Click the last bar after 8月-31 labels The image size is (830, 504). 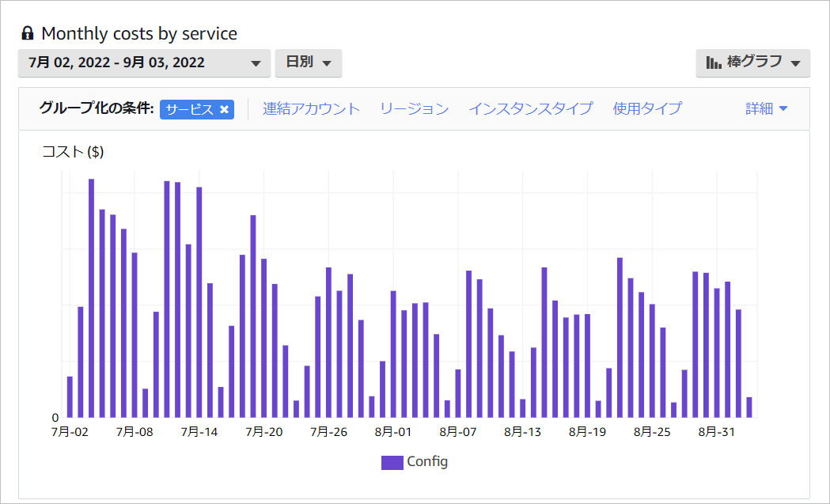click(749, 407)
